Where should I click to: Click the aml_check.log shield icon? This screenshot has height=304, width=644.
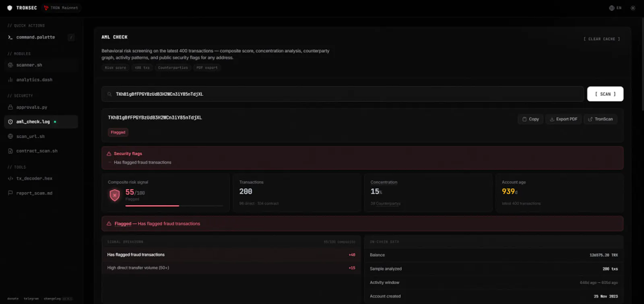coord(10,122)
